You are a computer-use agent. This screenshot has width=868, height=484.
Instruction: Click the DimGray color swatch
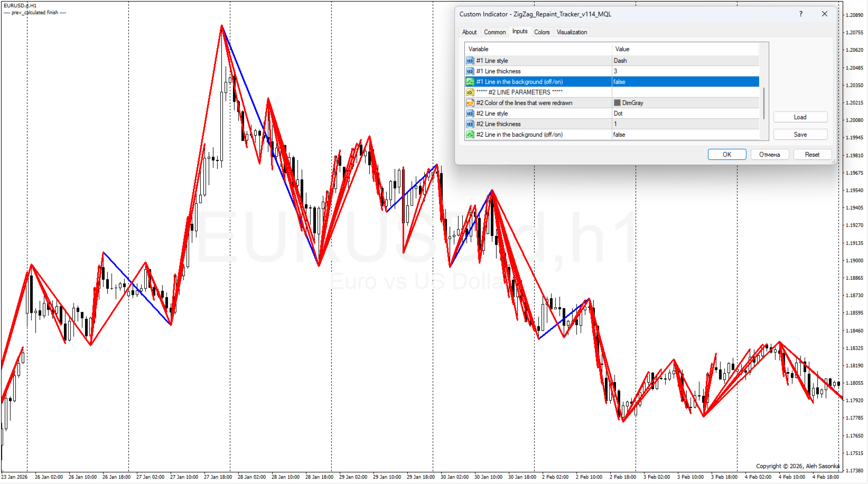[x=617, y=103]
